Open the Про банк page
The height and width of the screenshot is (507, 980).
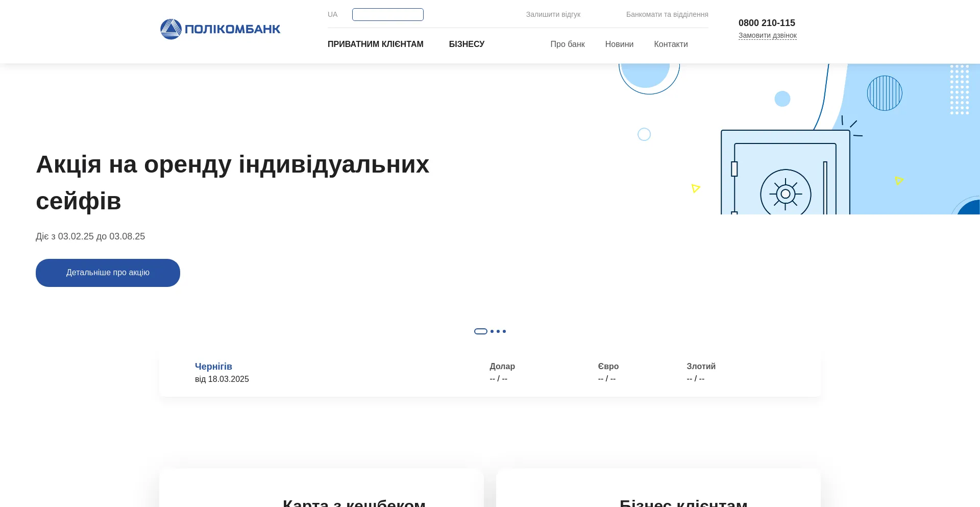tap(567, 44)
